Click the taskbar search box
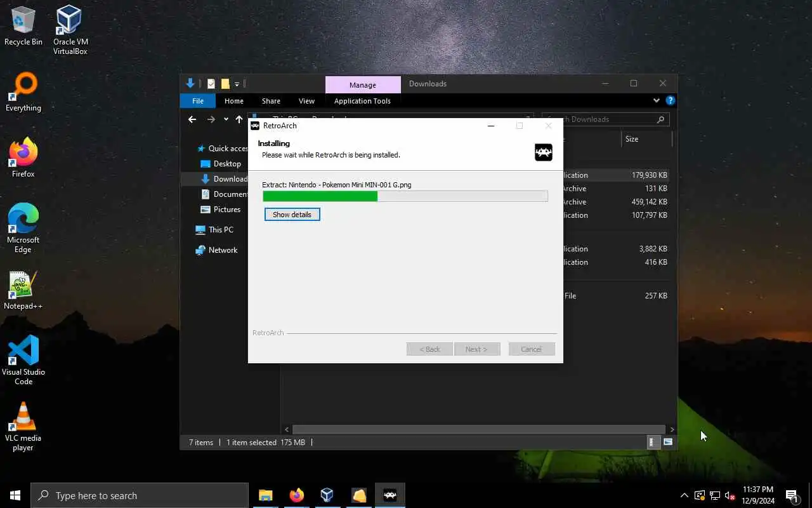The image size is (812, 508). point(140,495)
